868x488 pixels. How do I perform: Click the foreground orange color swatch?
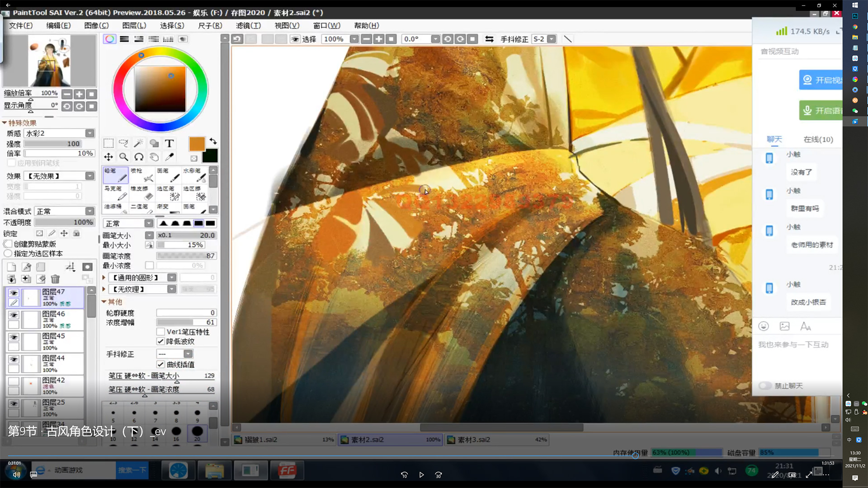[x=197, y=144]
